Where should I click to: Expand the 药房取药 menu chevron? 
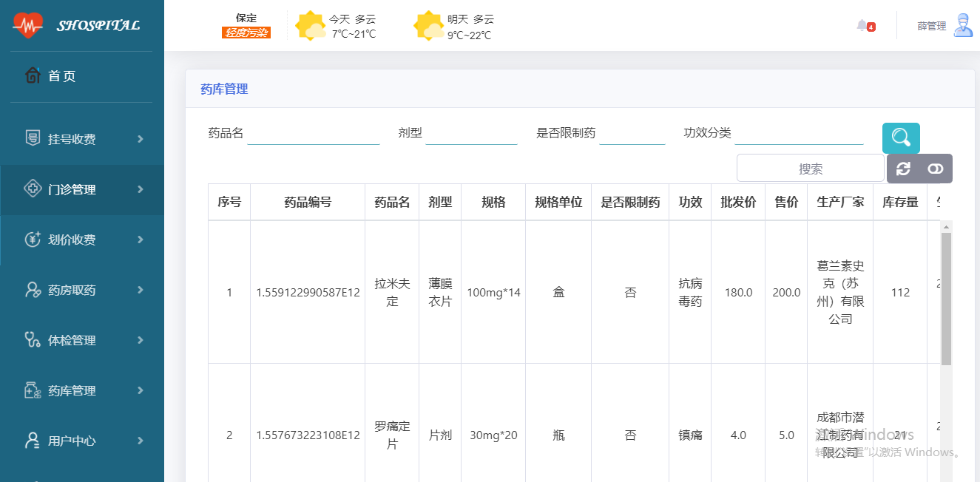click(x=140, y=290)
